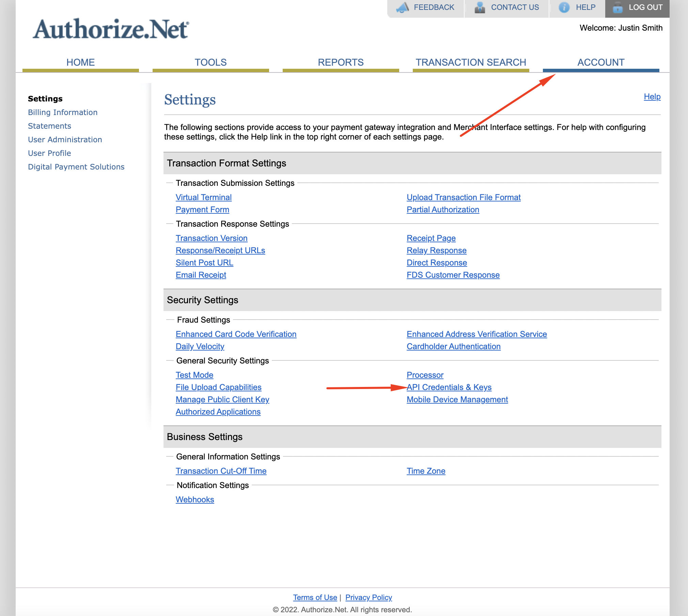
Task: Click the Feedback megaphone icon
Action: click(x=403, y=7)
